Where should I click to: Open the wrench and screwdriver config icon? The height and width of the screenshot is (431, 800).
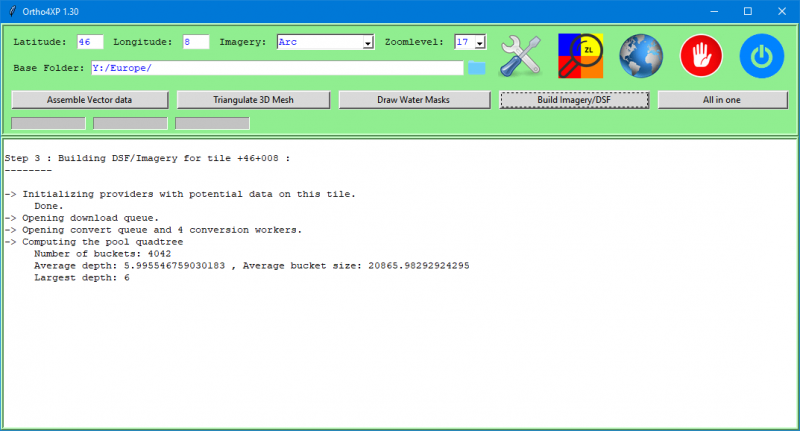[521, 56]
